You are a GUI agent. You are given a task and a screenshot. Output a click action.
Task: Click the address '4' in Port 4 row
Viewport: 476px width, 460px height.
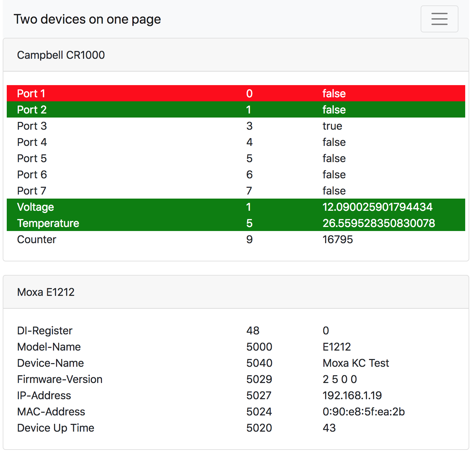pyautogui.click(x=249, y=142)
